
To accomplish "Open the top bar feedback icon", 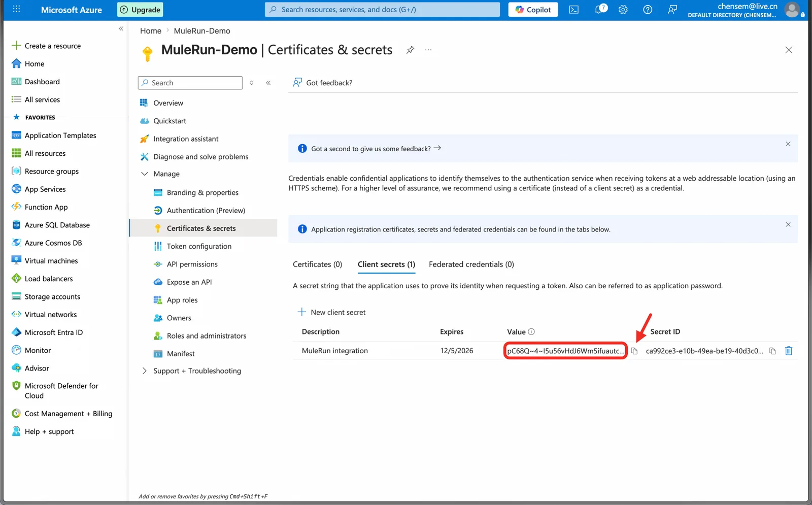I will click(672, 10).
